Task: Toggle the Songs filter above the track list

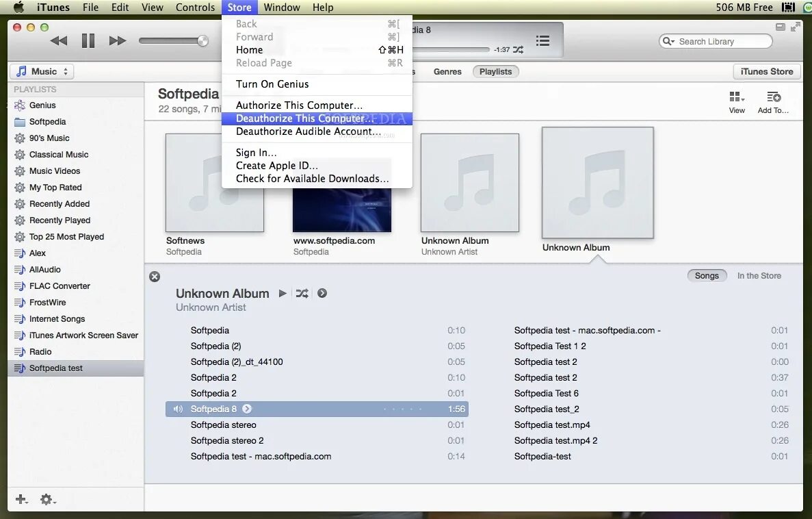Action: click(707, 275)
